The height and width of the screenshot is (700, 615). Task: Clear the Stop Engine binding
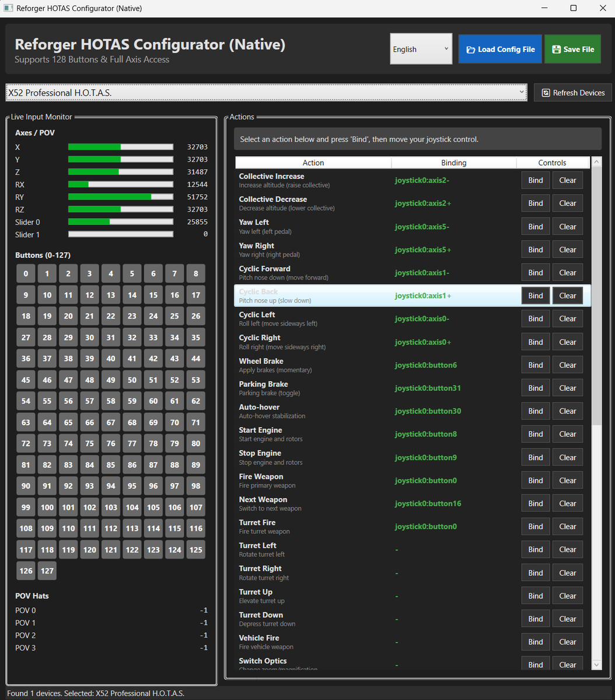[568, 457]
